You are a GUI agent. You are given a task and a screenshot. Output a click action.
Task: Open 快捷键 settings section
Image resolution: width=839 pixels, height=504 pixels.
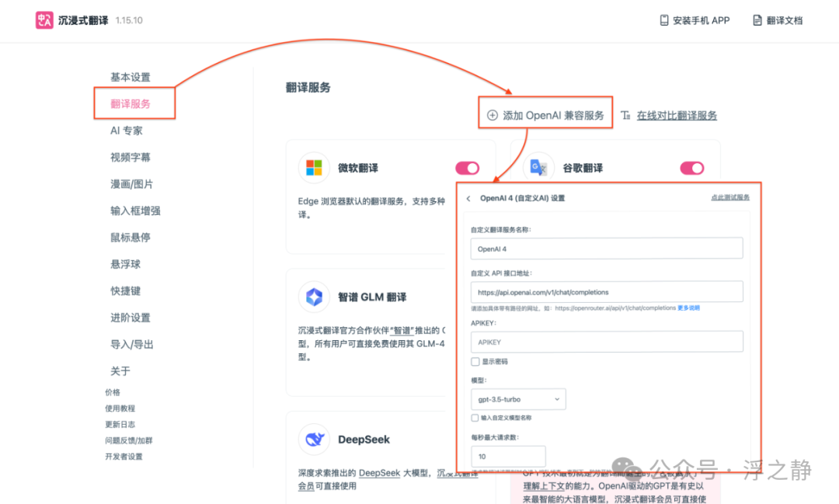(126, 291)
